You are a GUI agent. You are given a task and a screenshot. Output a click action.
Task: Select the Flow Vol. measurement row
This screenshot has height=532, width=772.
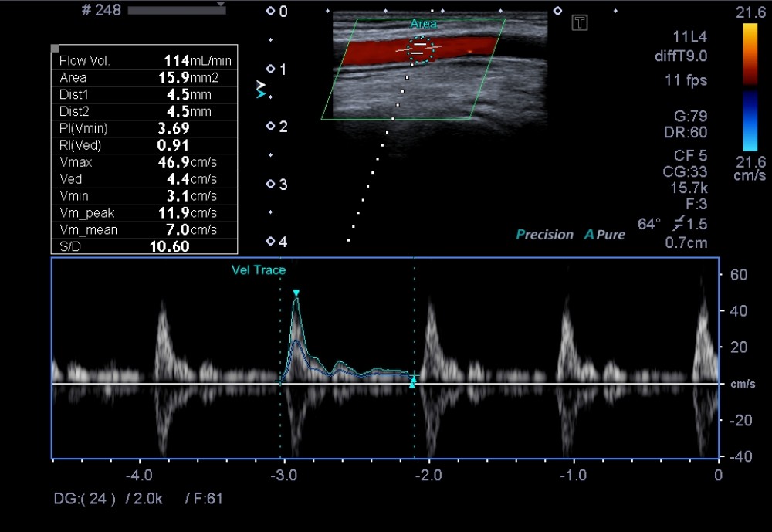(x=144, y=60)
